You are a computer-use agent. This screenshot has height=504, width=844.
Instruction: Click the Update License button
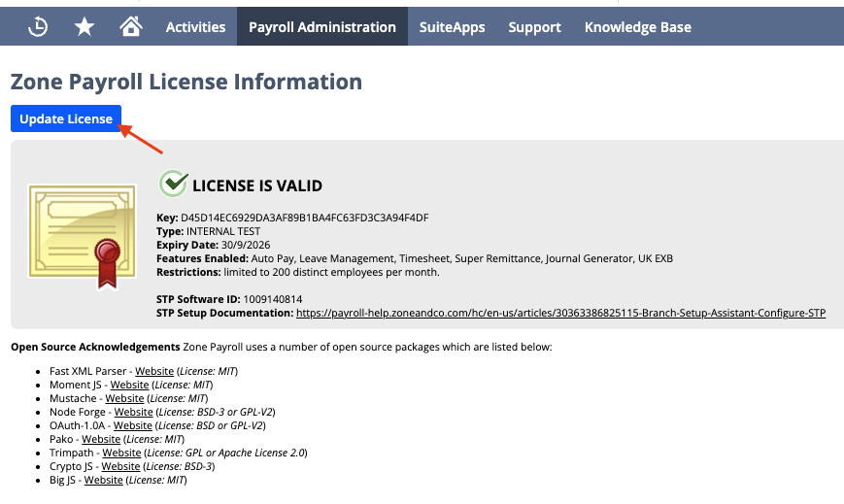point(66,118)
